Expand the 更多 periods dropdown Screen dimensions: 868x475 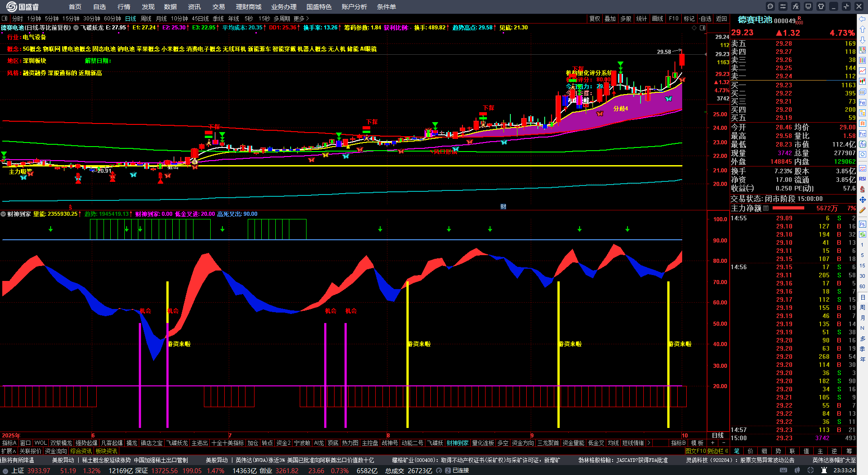301,19
